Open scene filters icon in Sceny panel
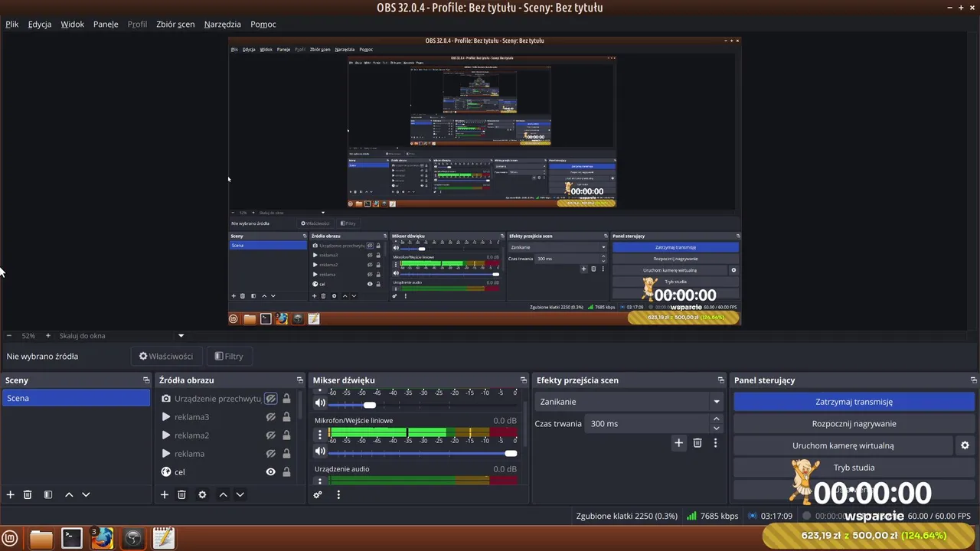This screenshot has height=551, width=980. [x=48, y=495]
